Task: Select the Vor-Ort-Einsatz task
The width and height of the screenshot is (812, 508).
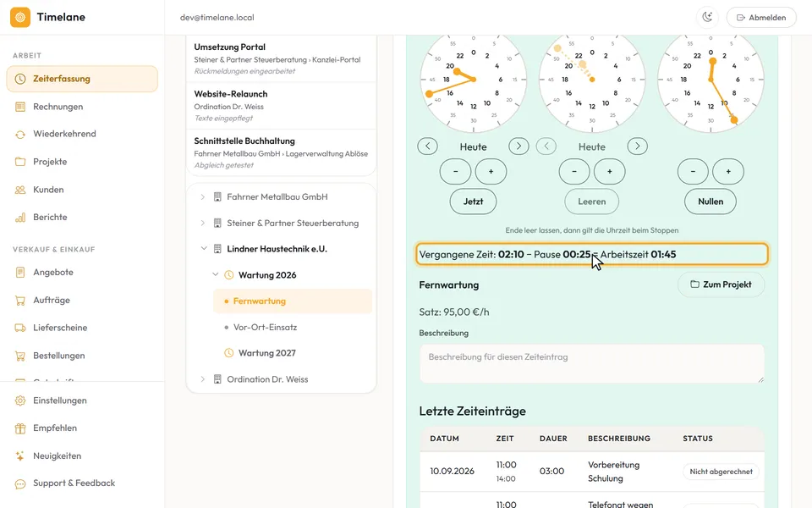Action: coord(293,327)
